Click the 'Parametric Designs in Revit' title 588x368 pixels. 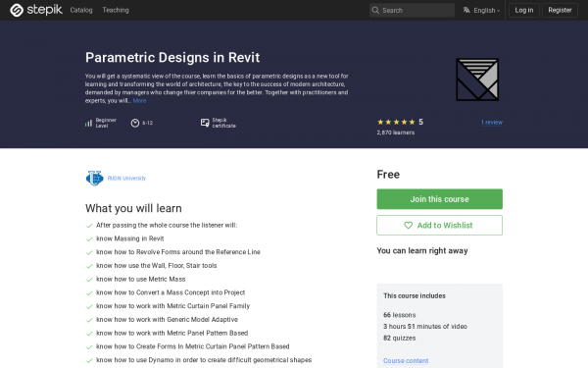pyautogui.click(x=172, y=58)
